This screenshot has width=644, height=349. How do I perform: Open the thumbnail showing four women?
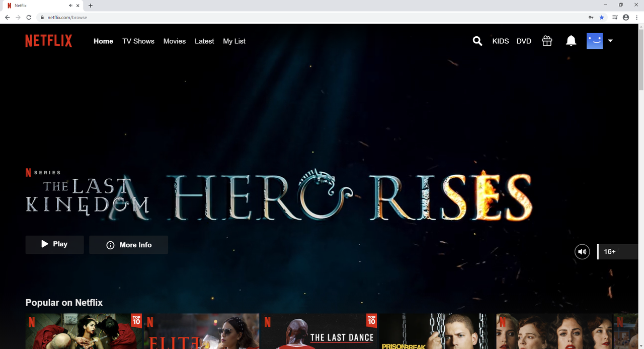[x=554, y=331]
